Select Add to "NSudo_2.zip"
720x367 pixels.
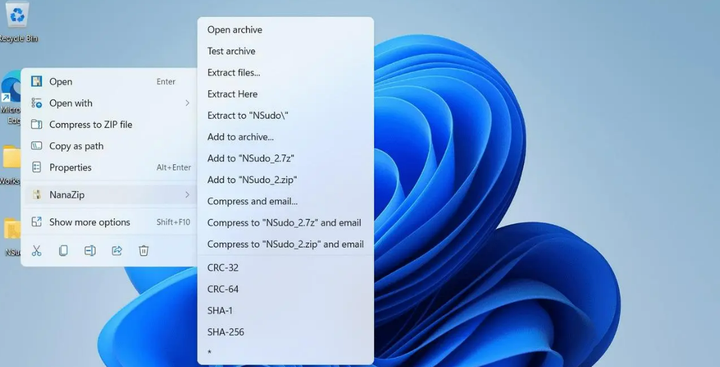(x=285, y=180)
